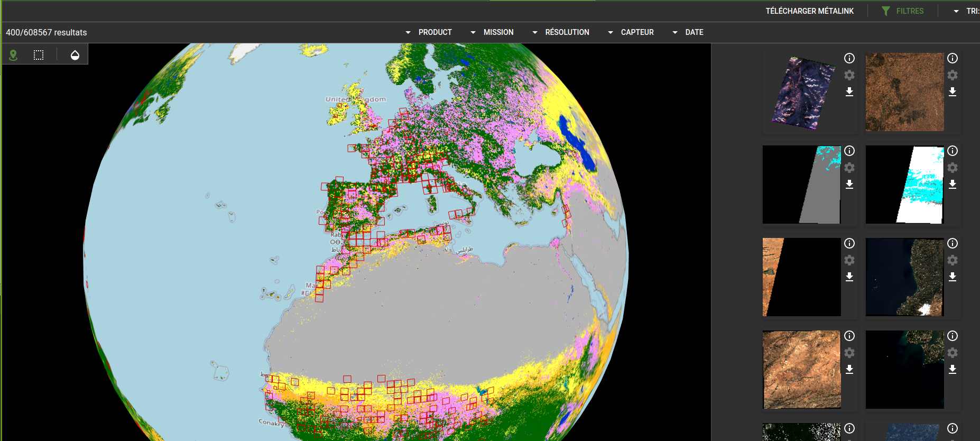The width and height of the screenshot is (980, 441).
Task: Click TÉLÉCHARGER MÉTALINK
Action: point(810,11)
